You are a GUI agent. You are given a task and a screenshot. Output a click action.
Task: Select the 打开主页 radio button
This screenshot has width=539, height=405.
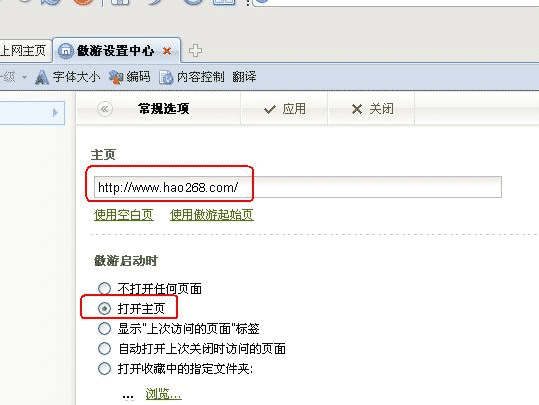click(104, 308)
